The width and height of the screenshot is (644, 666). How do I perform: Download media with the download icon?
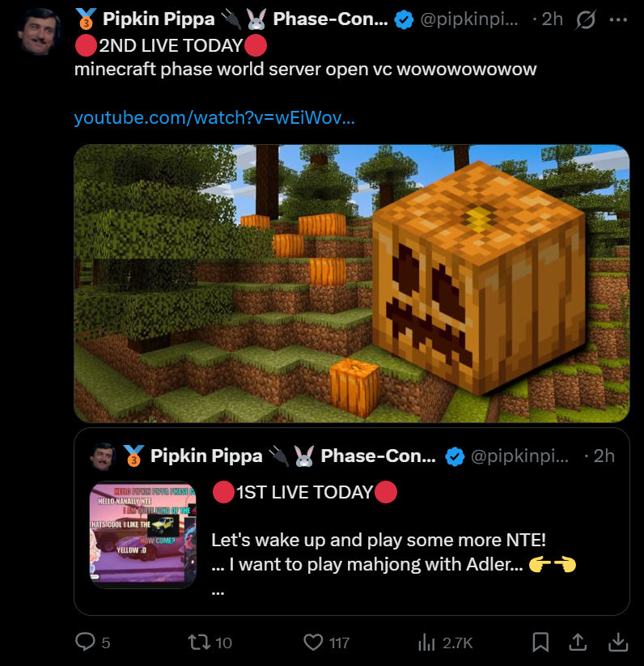tap(618, 642)
